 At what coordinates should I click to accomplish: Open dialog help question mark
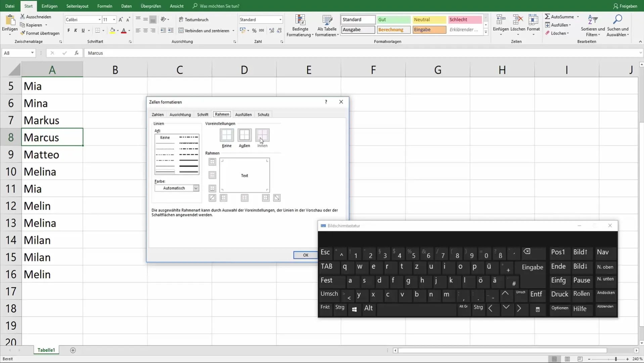(326, 102)
